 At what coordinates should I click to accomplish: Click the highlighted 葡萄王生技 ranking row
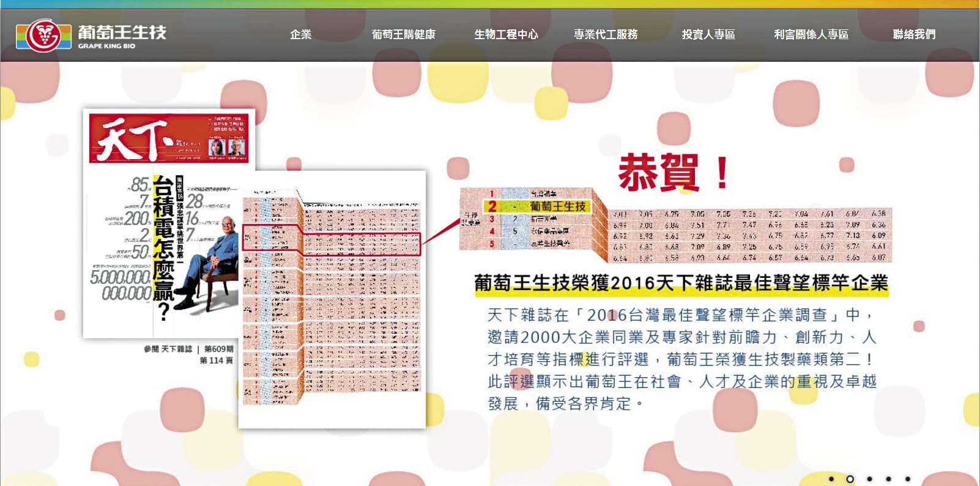click(x=536, y=206)
